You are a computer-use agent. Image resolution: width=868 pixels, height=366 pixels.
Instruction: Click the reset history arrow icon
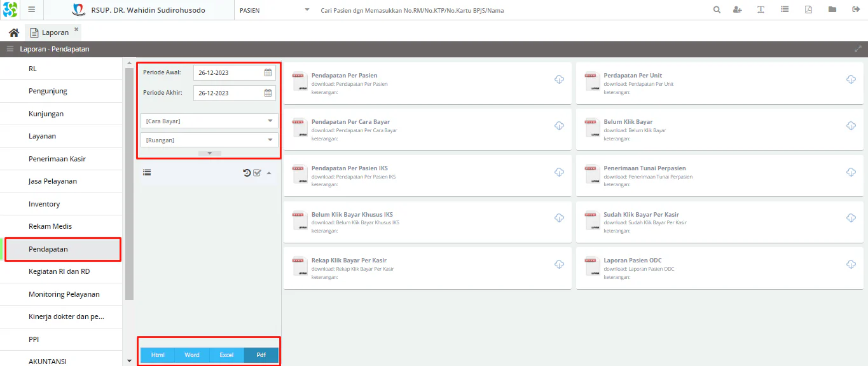(247, 172)
